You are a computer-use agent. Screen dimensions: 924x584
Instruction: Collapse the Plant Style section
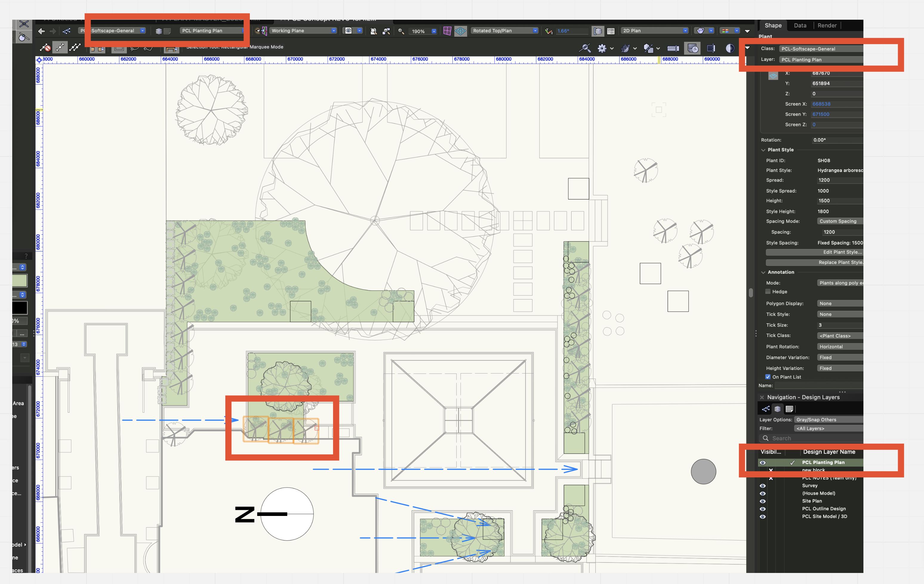764,150
